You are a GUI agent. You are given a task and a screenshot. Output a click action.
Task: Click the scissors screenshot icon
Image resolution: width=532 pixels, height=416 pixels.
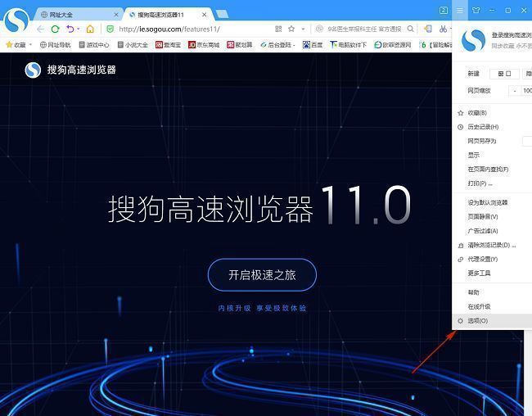click(x=443, y=29)
